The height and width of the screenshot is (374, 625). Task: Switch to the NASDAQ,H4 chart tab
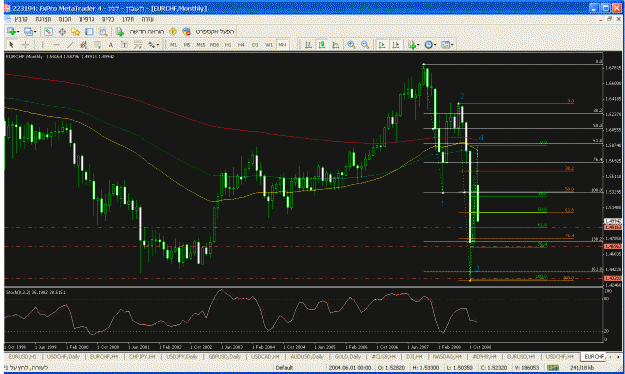pyautogui.click(x=447, y=356)
